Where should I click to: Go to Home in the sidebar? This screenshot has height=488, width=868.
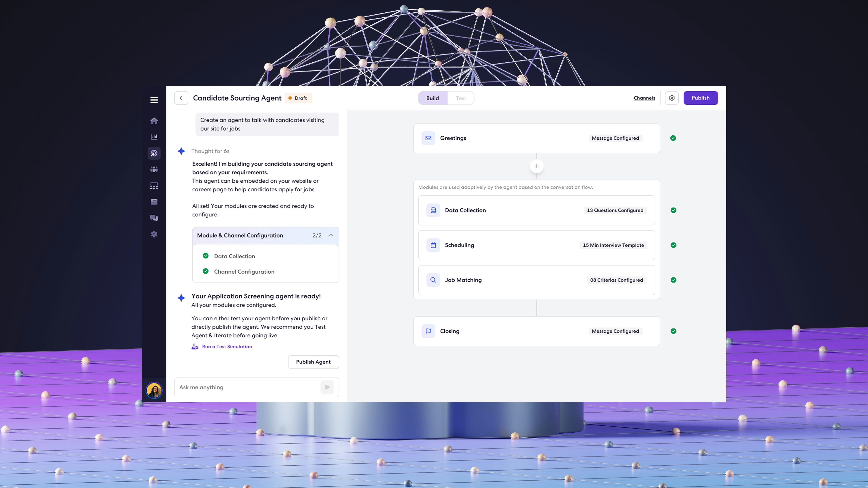coord(154,121)
